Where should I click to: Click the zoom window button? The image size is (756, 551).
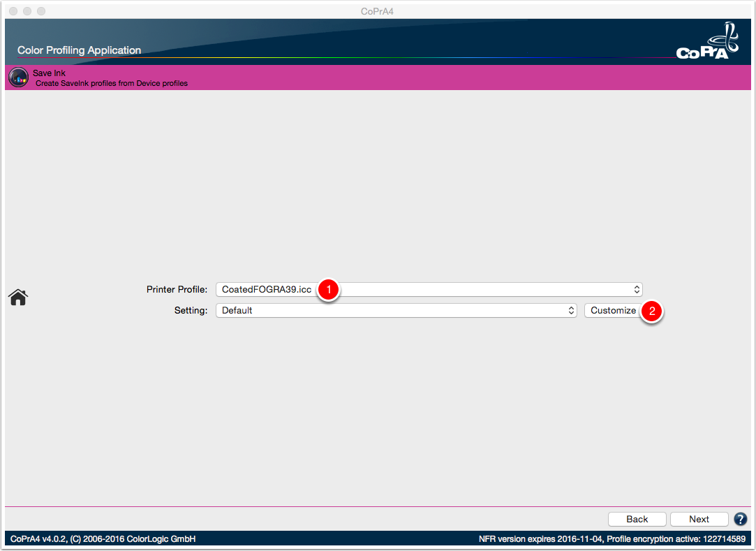coord(41,11)
